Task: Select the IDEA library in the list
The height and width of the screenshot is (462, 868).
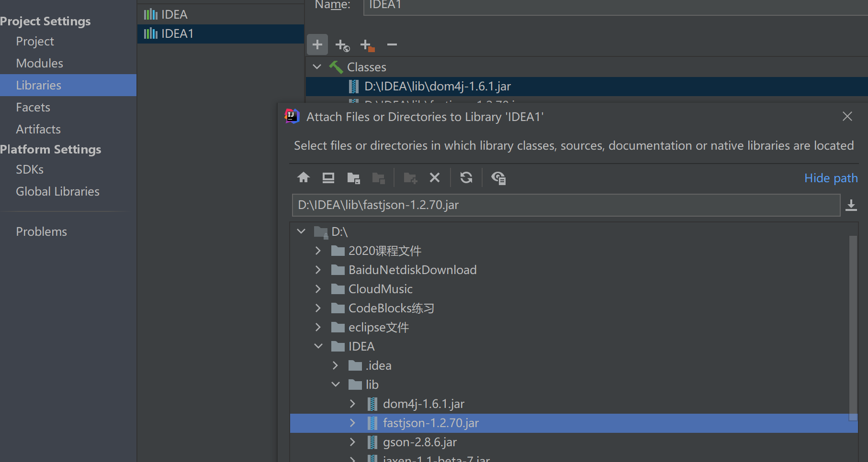Action: (174, 14)
